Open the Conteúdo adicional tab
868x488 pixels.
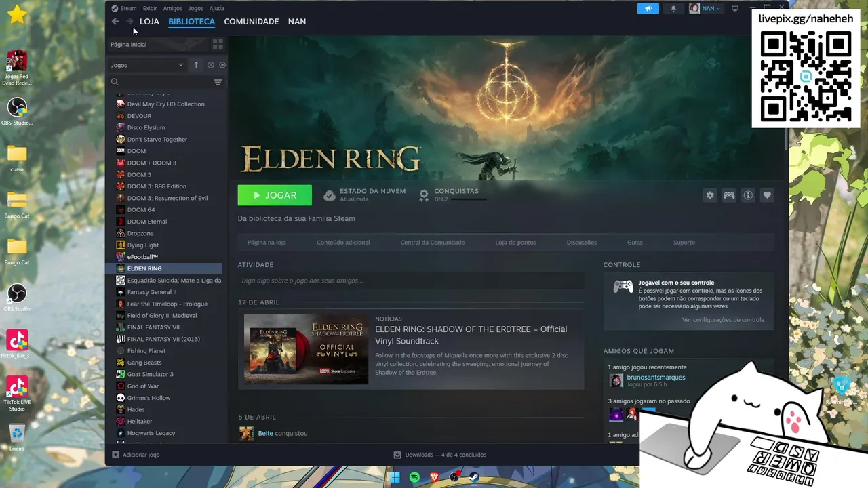pos(343,242)
